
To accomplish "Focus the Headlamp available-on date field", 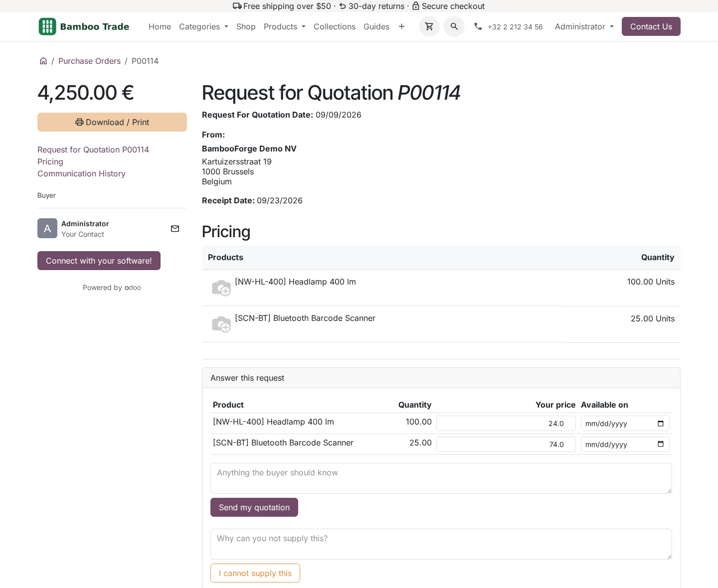I will (625, 424).
